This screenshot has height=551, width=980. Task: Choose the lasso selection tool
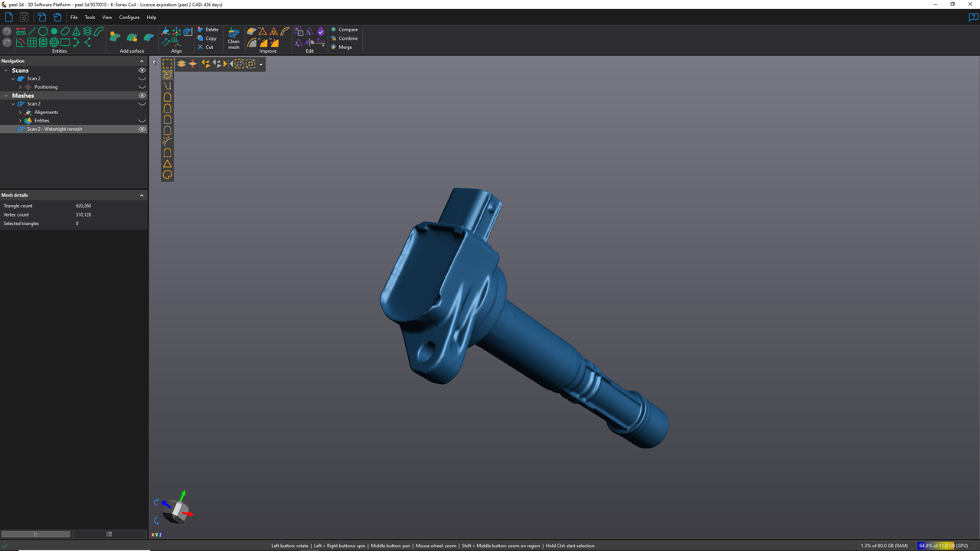click(167, 174)
